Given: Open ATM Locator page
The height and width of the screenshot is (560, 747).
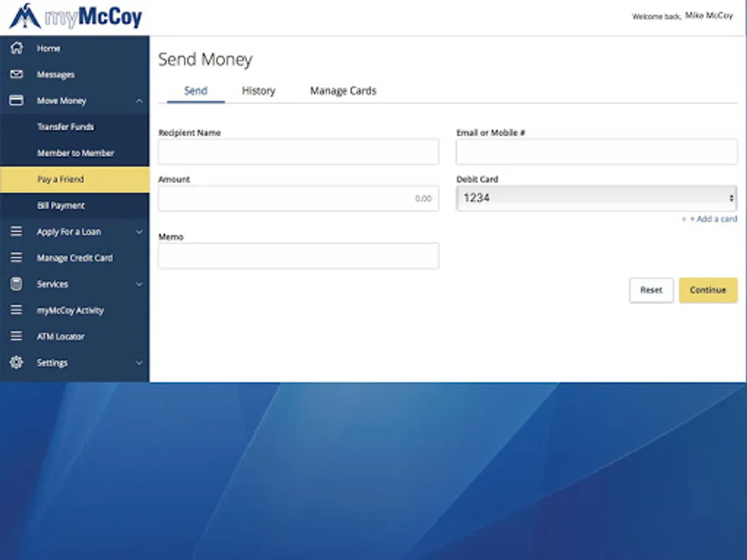Looking at the screenshot, I should click(75, 336).
